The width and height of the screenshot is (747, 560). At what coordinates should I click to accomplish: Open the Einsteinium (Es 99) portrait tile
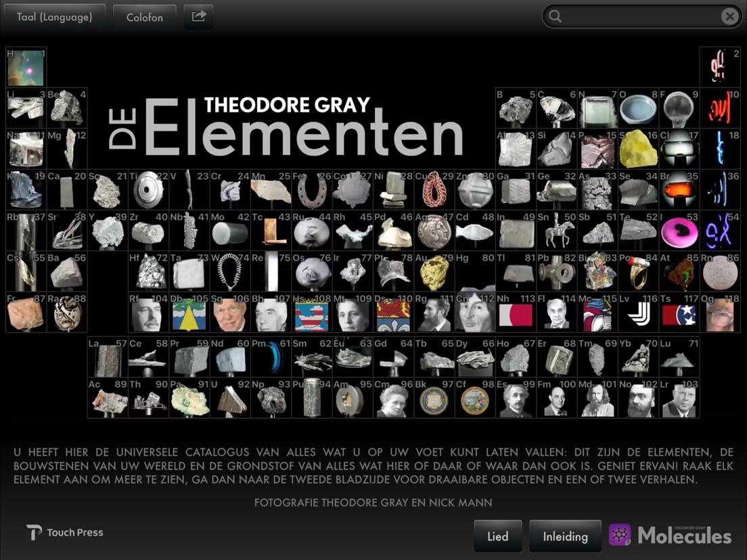point(516,398)
